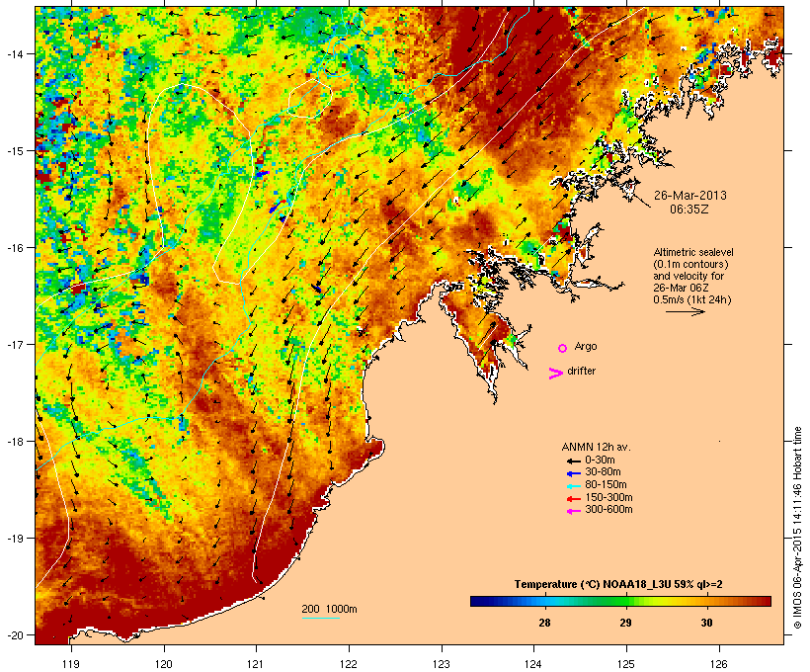
Task: Click the 121 longitude axis label
Action: [256, 664]
